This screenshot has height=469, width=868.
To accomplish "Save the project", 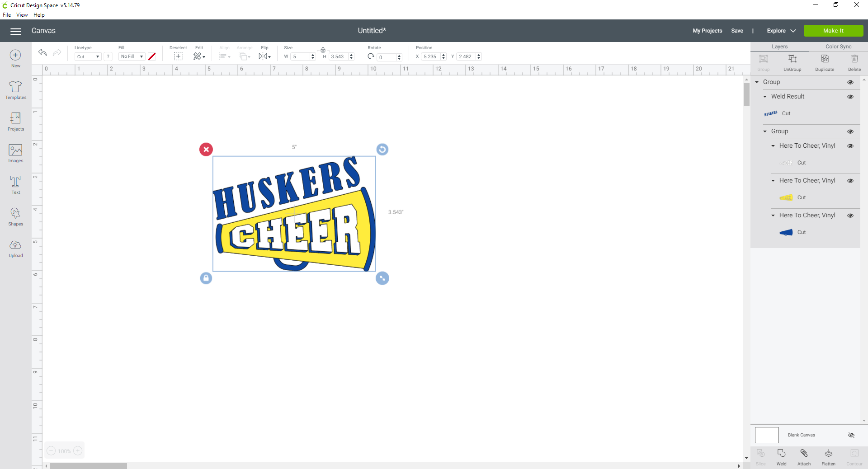I will [737, 31].
